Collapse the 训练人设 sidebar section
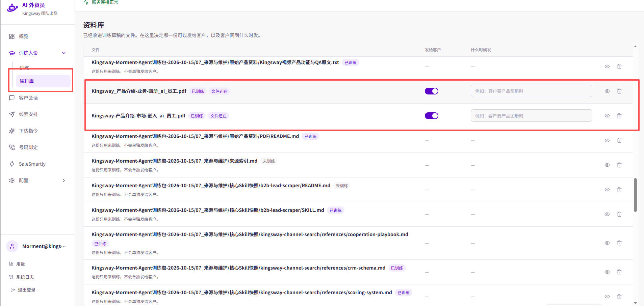The image size is (644, 306). tap(64, 53)
